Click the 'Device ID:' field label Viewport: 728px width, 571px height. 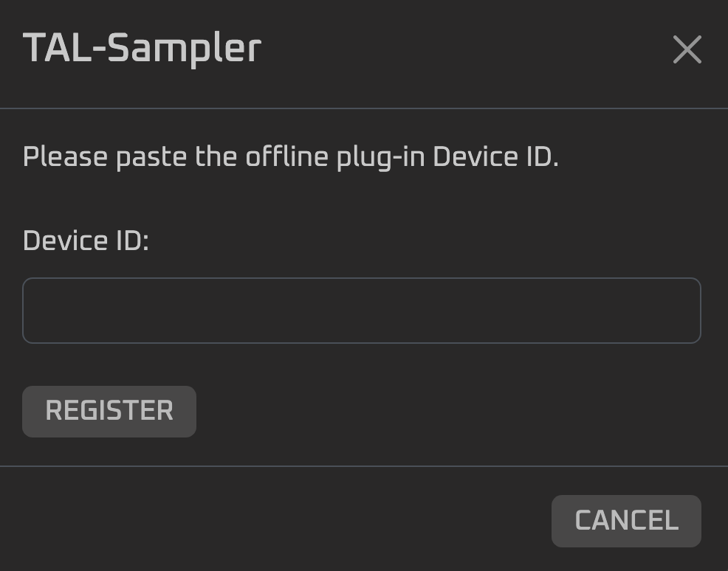86,240
